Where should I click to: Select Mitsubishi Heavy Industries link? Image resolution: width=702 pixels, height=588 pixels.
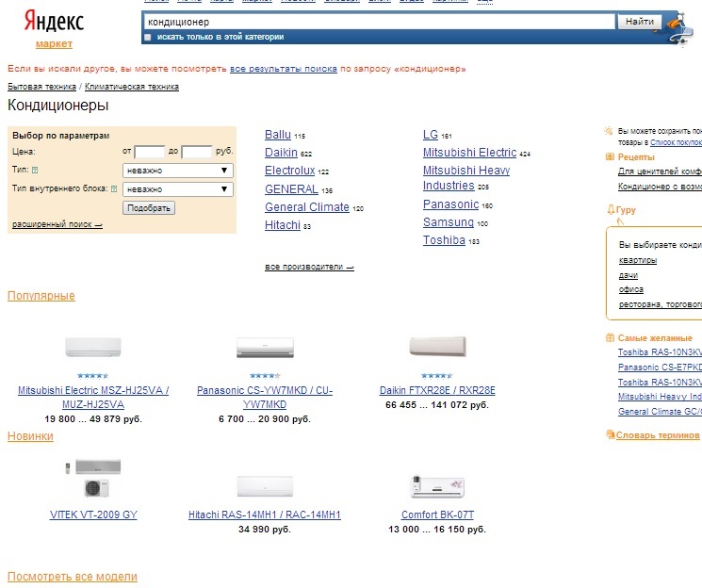pos(466,178)
